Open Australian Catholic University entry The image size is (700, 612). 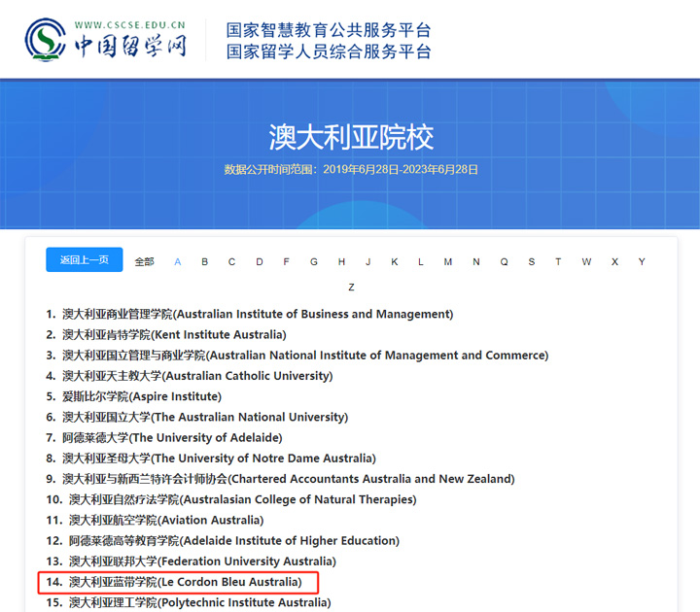(190, 376)
